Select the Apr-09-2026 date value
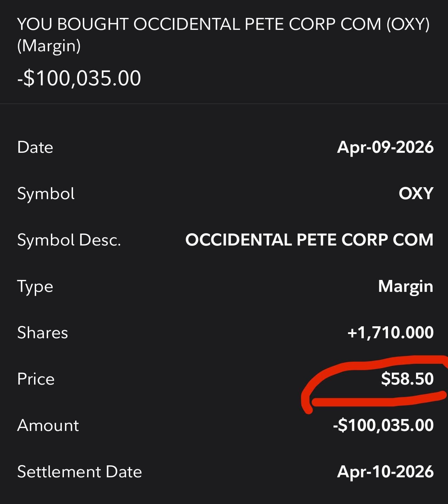The width and height of the screenshot is (448, 504). click(x=385, y=147)
